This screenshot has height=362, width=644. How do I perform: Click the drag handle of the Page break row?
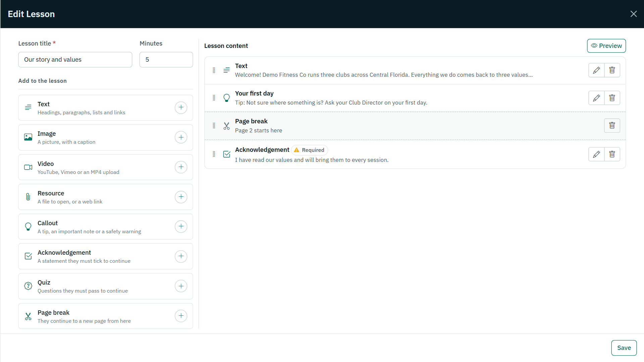[214, 125]
